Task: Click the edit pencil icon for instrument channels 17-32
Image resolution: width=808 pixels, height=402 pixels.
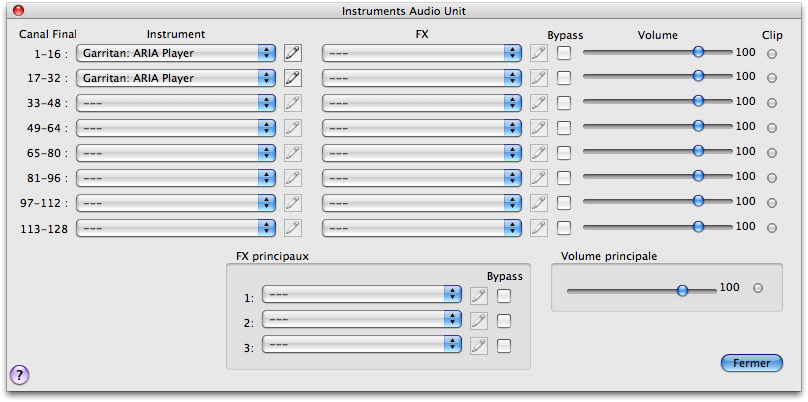Action: (292, 77)
